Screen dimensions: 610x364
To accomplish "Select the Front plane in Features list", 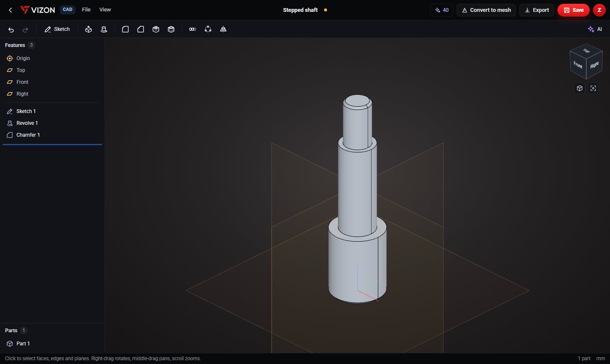I will tap(52, 82).
